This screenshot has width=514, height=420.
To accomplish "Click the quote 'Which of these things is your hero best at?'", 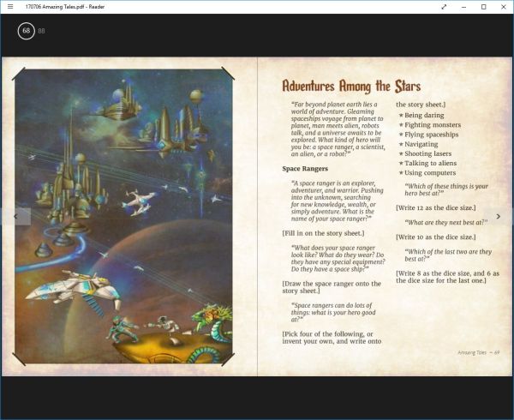I will [446, 189].
